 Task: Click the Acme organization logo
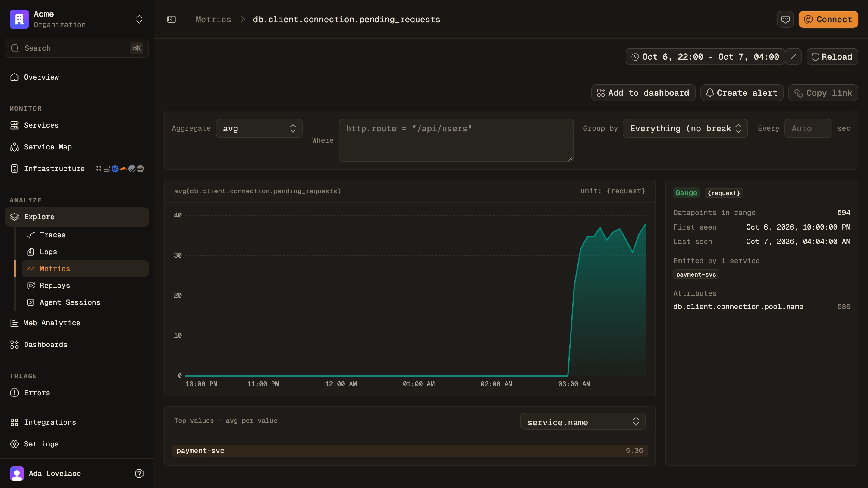point(19,19)
